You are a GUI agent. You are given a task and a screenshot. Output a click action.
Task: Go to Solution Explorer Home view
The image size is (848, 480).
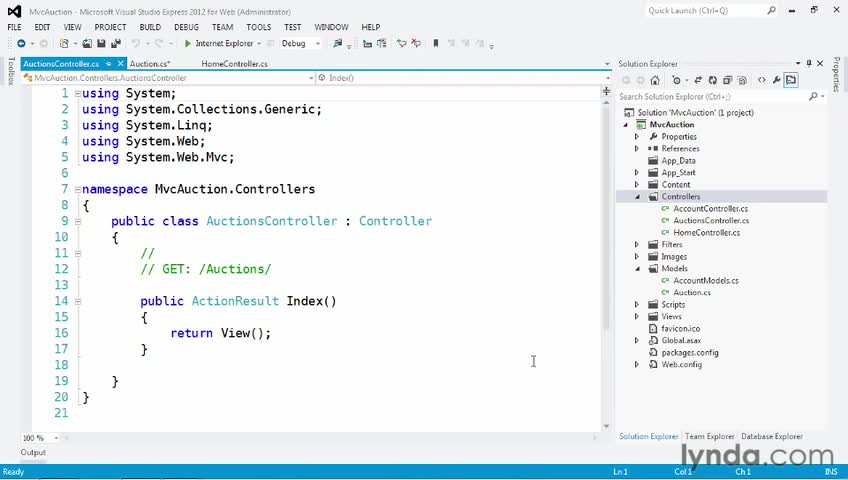point(655,80)
